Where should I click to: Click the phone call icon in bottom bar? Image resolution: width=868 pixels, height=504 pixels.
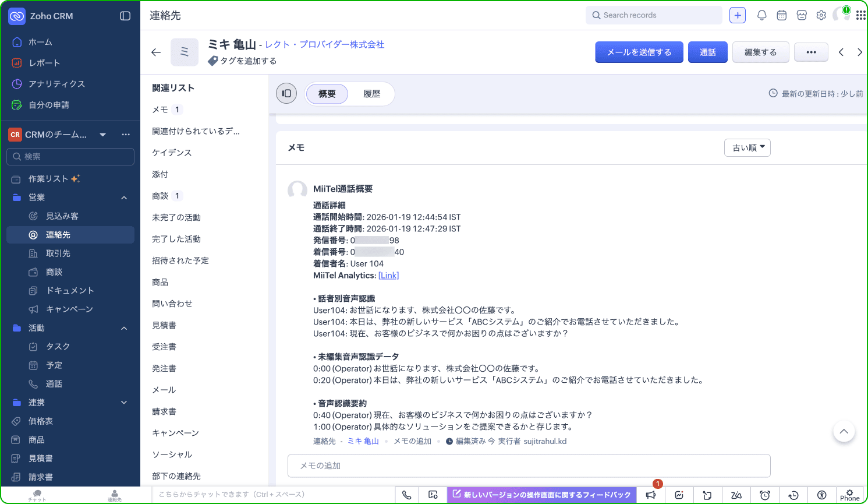click(407, 495)
